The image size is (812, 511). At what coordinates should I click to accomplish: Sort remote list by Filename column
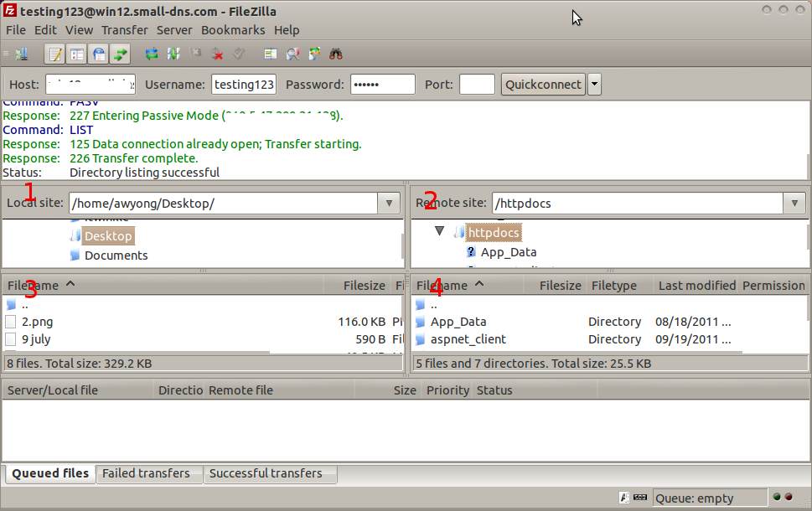tap(467, 286)
